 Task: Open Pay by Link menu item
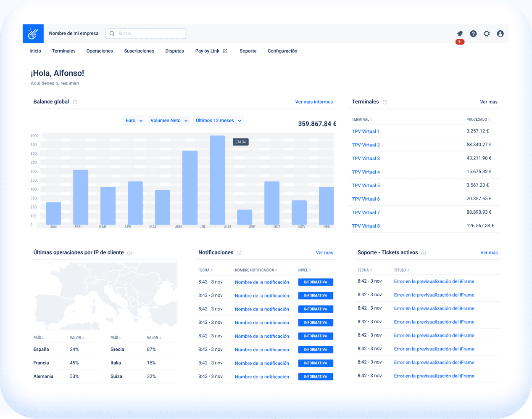pyautogui.click(x=208, y=51)
